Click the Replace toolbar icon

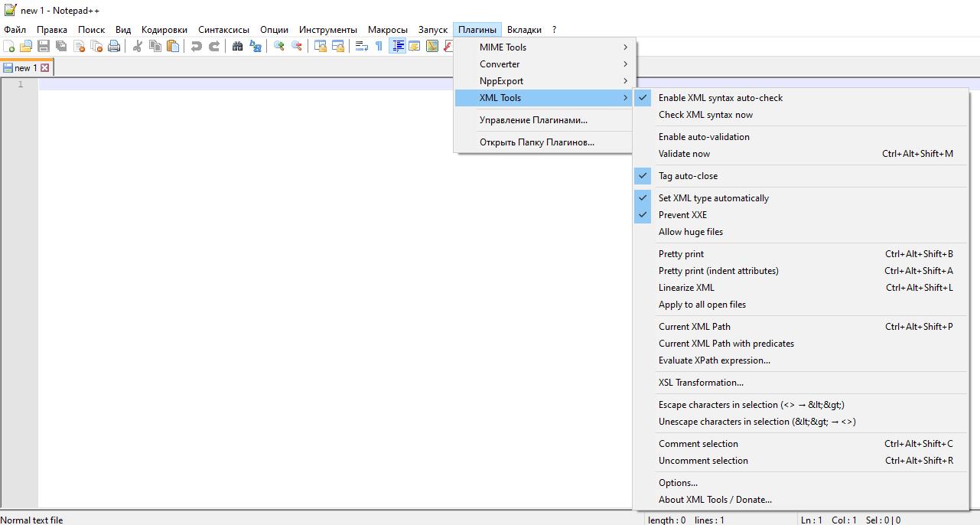coord(256,47)
